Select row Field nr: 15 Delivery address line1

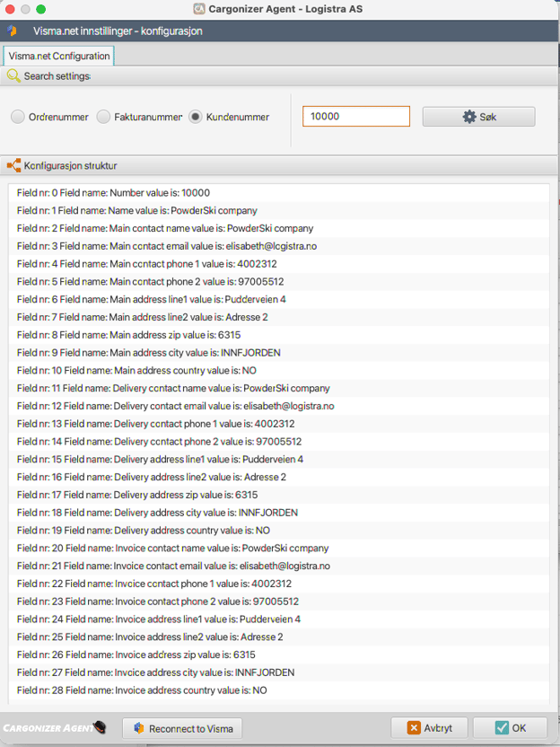point(279,460)
